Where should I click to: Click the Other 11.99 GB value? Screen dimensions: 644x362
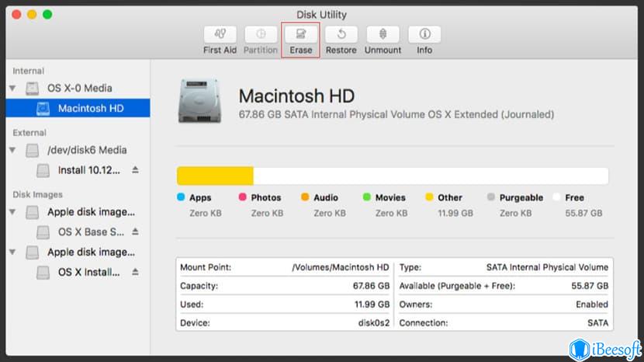click(x=455, y=213)
